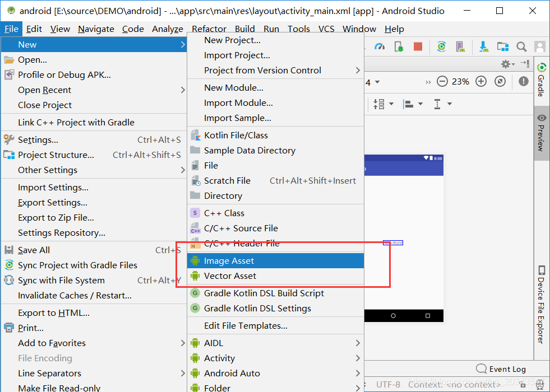Click Project Structure... in File menu
The image size is (550, 392).
94,155
